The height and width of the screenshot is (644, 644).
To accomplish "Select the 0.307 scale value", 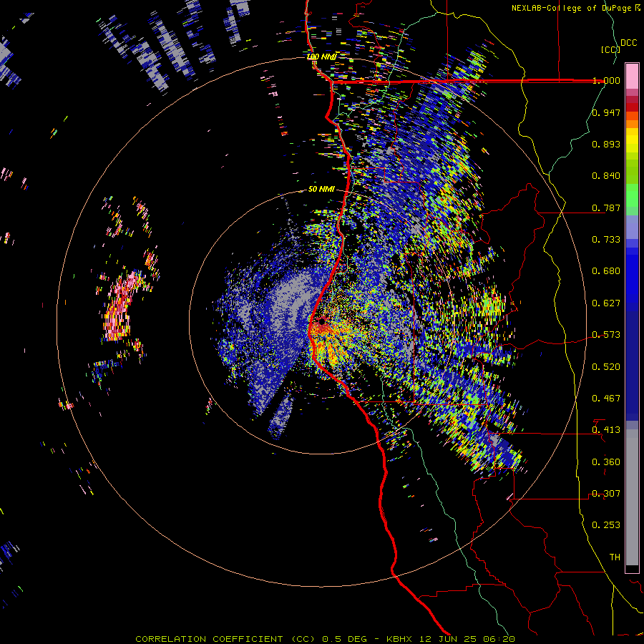I will pos(606,494).
